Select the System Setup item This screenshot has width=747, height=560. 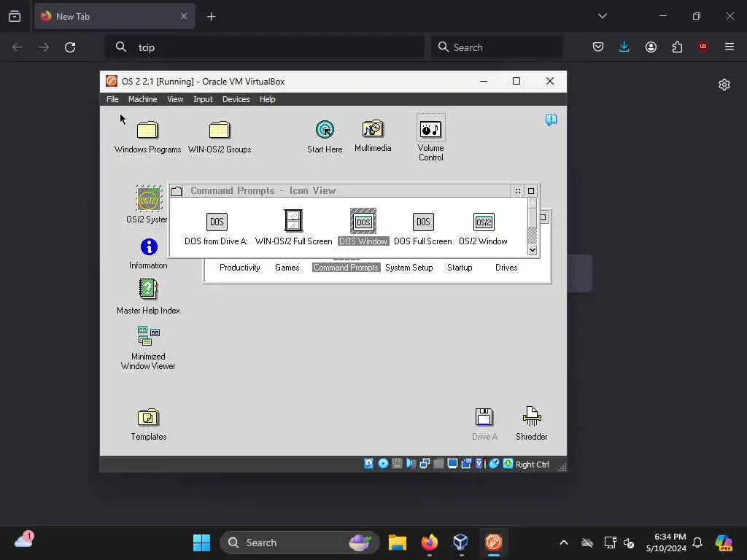[409, 268]
